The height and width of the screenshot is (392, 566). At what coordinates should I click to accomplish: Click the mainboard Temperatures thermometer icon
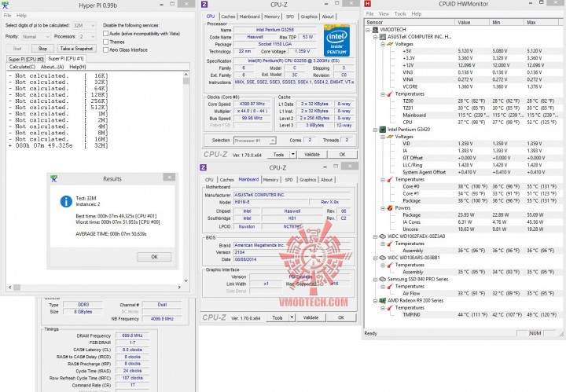390,94
